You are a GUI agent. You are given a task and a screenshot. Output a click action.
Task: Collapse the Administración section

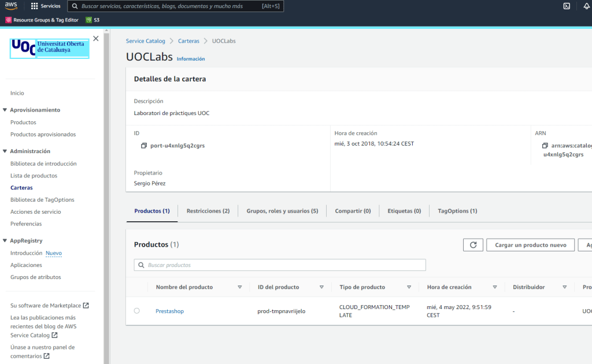(x=5, y=151)
